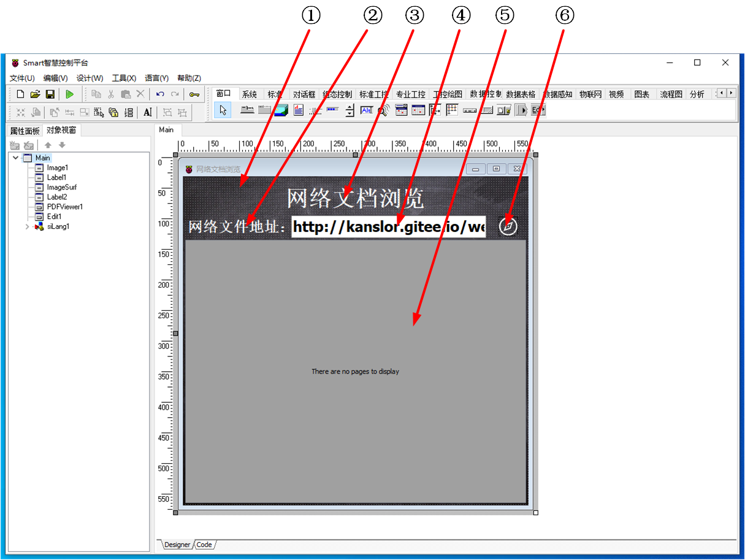Viewport: 745px width, 560px height.
Task: Expand the siLang1 tree node
Action: pyautogui.click(x=27, y=226)
